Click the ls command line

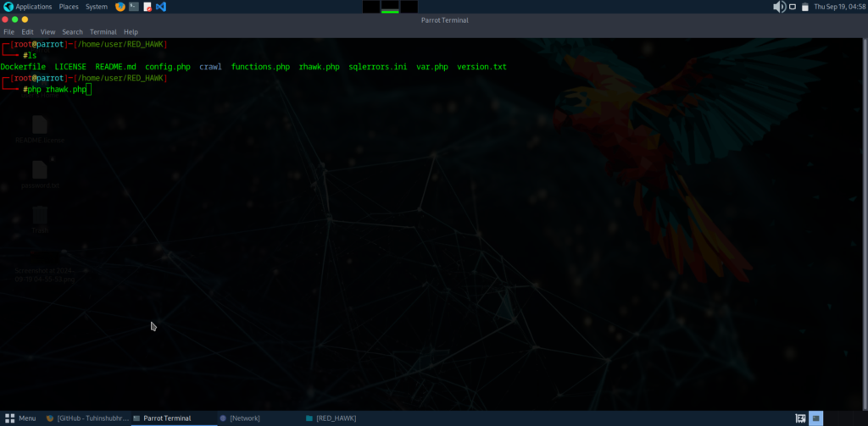click(32, 56)
